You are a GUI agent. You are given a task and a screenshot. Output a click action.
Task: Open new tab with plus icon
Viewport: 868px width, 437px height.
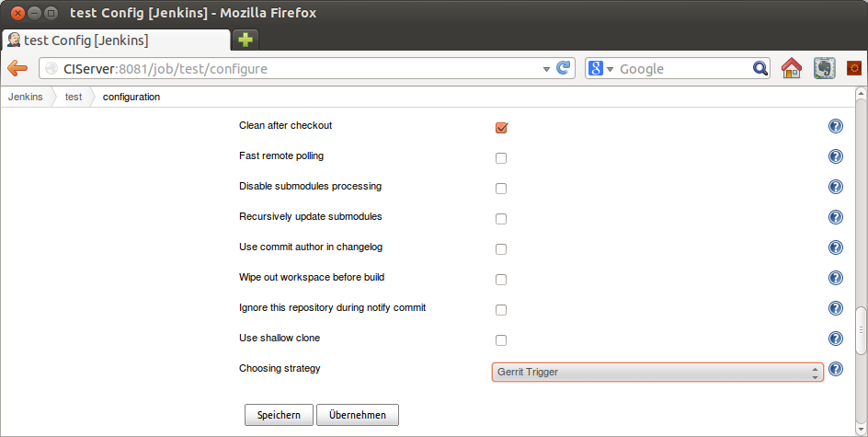pyautogui.click(x=245, y=40)
